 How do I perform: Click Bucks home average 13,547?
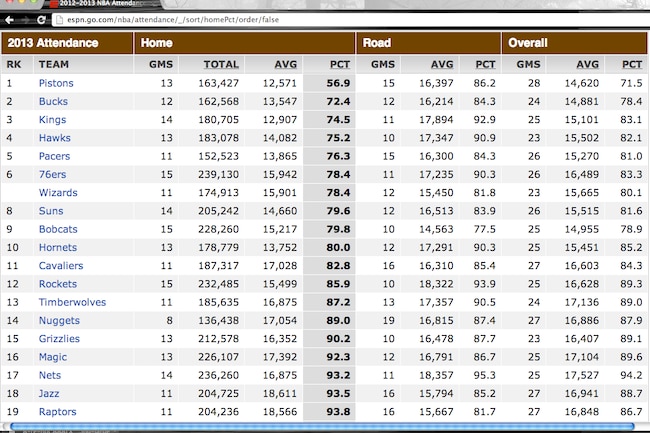click(280, 101)
